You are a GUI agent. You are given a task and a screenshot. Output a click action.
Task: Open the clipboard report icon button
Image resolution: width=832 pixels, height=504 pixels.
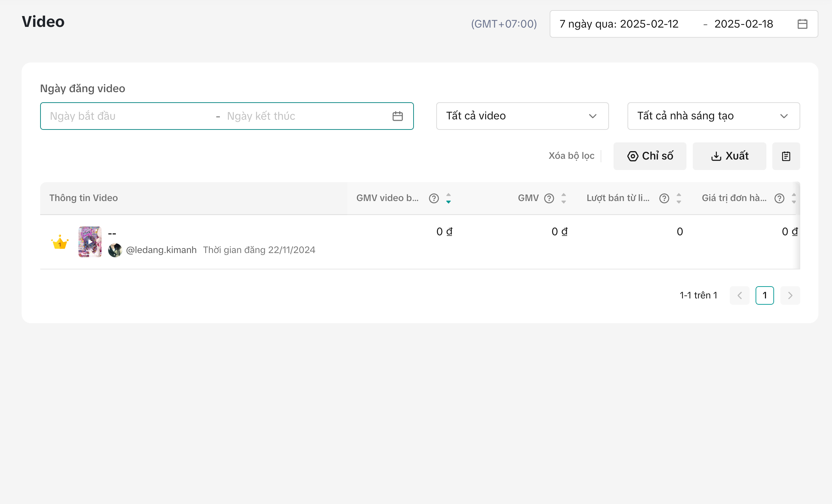pyautogui.click(x=786, y=156)
